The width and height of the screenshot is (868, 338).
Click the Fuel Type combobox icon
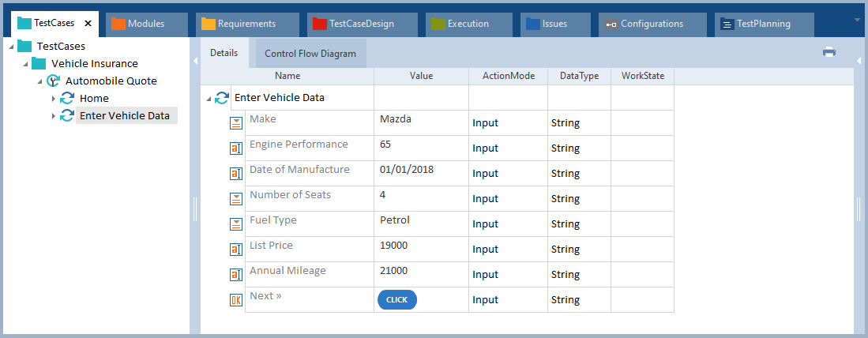pyautogui.click(x=236, y=224)
